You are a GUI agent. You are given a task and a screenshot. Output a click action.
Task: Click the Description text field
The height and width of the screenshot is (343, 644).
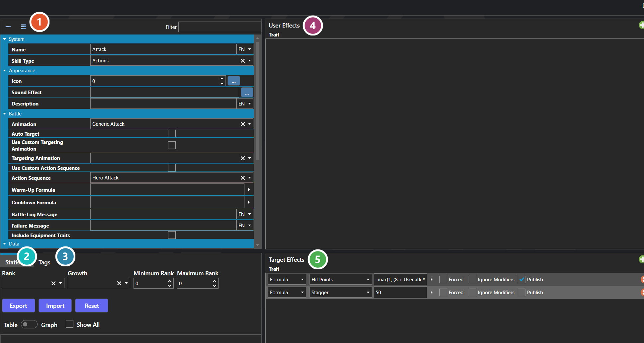(x=163, y=103)
